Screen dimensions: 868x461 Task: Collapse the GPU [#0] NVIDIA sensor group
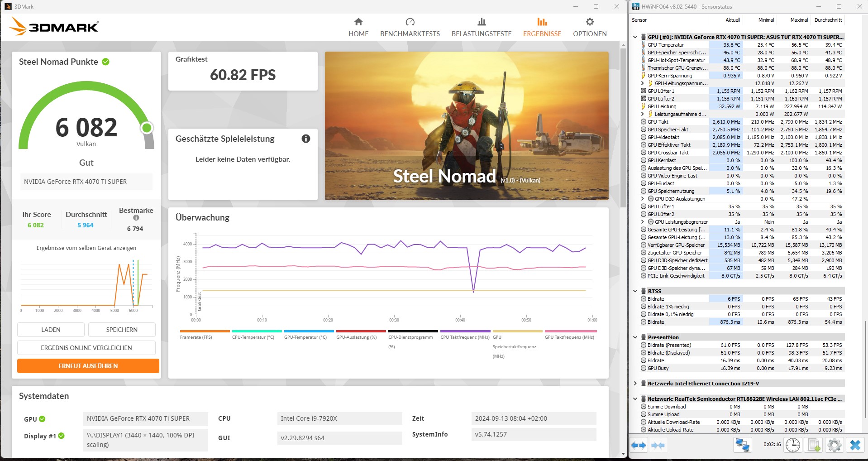coord(635,37)
